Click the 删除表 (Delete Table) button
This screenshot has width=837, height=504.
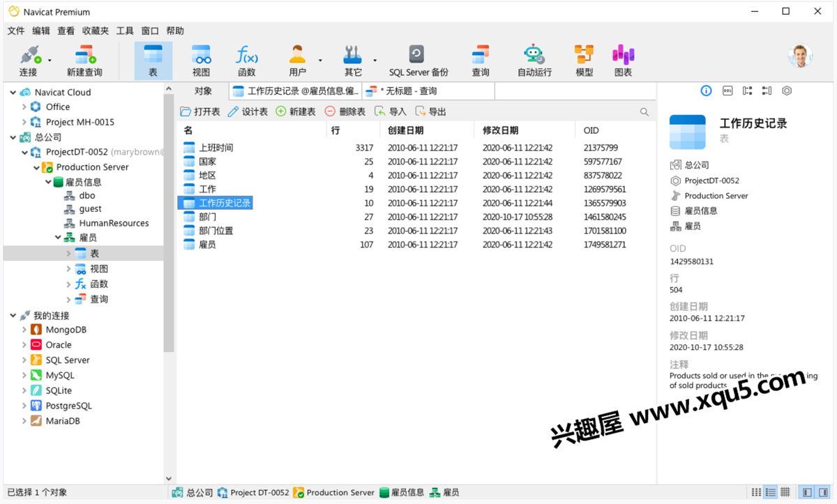pyautogui.click(x=345, y=112)
